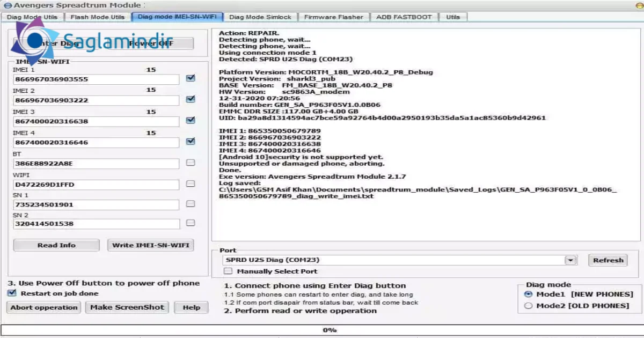Click the Abort opperation button
The height and width of the screenshot is (338, 644).
pyautogui.click(x=45, y=307)
